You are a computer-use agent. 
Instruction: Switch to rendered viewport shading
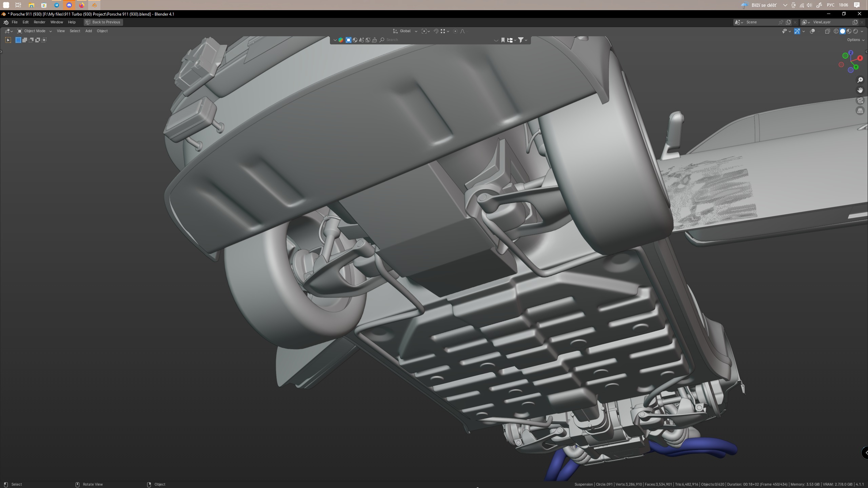pyautogui.click(x=855, y=31)
